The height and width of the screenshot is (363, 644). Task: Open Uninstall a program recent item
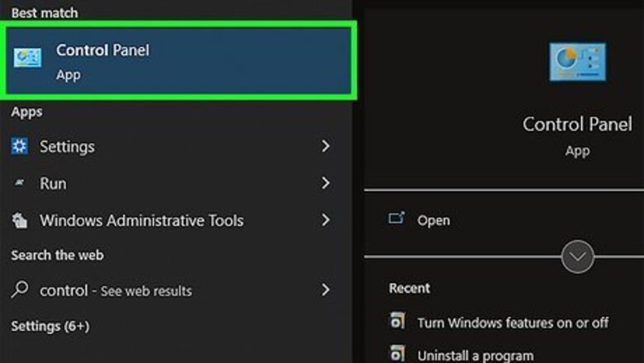pos(476,355)
